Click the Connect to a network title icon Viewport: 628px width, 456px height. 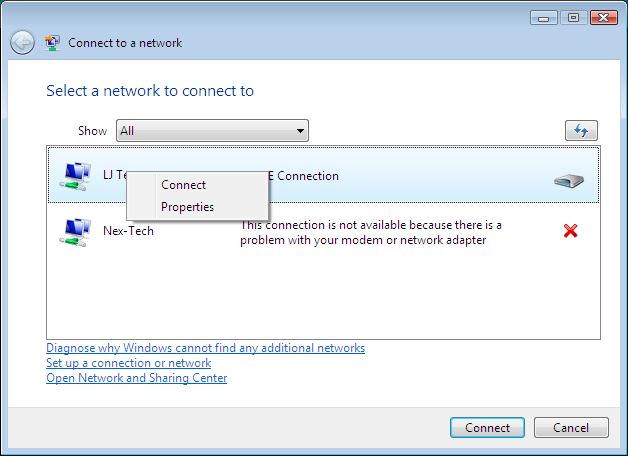click(52, 43)
